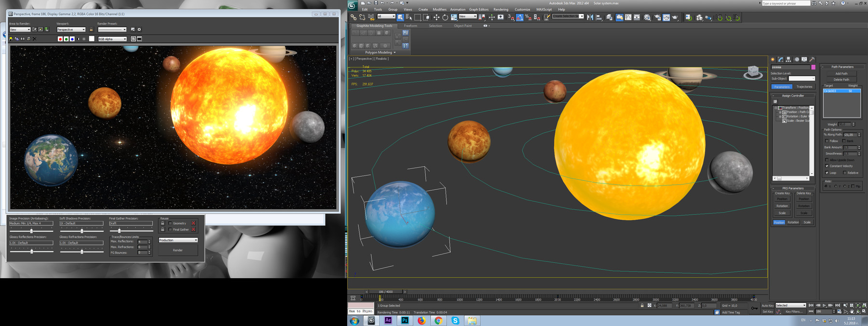Open the Rendering menu

501,9
